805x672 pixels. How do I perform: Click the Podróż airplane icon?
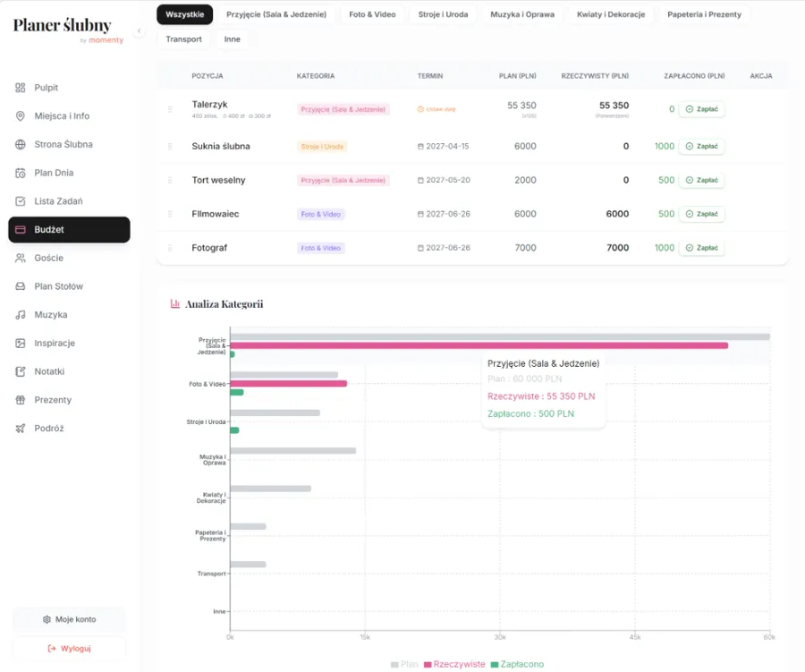pyautogui.click(x=21, y=429)
